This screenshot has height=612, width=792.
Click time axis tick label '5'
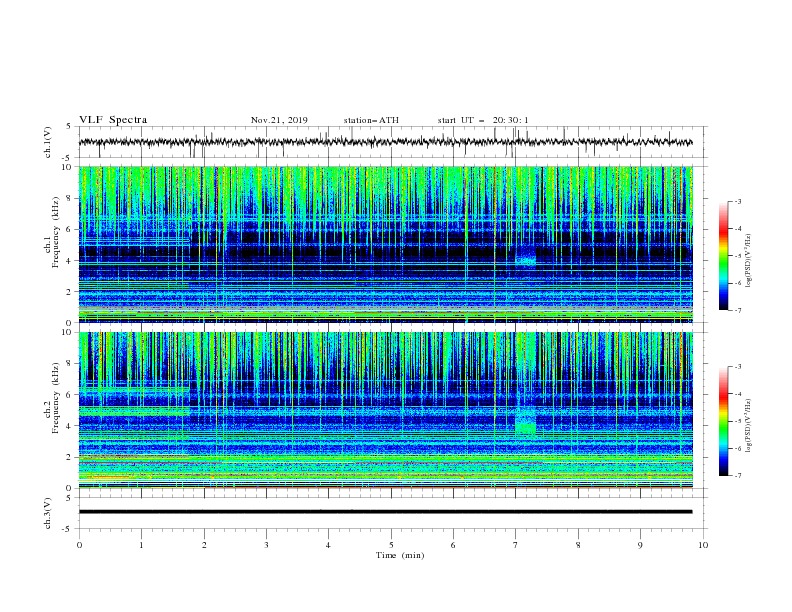(391, 545)
